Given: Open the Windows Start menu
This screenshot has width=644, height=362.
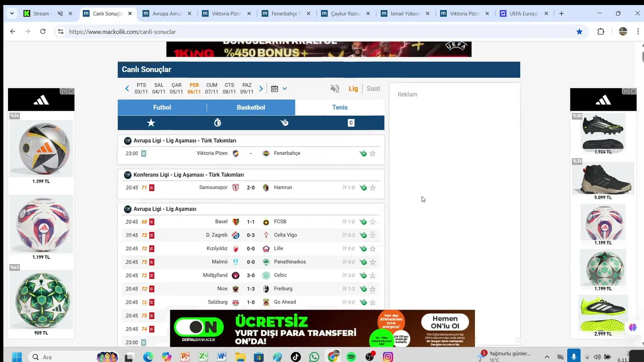Looking at the screenshot, I should coord(17,357).
